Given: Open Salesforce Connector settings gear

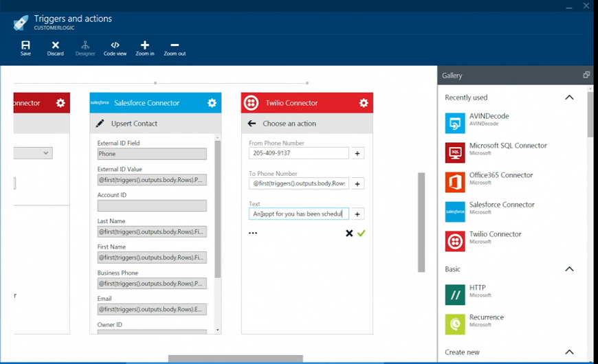Looking at the screenshot, I should (212, 103).
